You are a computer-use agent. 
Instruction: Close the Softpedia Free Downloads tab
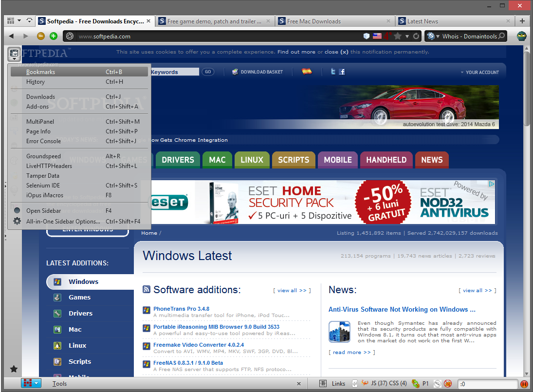(x=148, y=21)
